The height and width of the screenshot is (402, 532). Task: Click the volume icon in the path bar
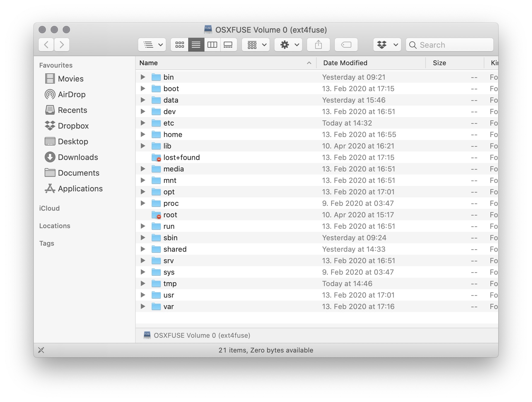tap(147, 335)
